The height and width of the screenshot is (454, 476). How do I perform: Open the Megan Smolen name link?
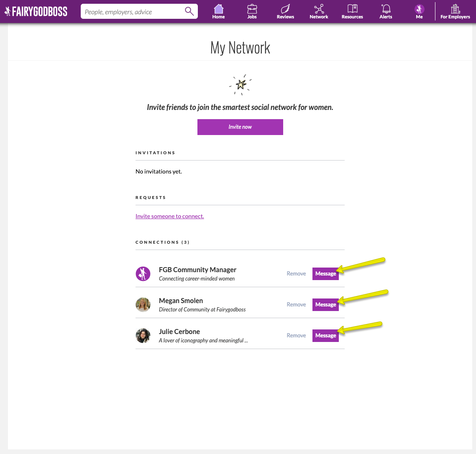pyautogui.click(x=181, y=301)
